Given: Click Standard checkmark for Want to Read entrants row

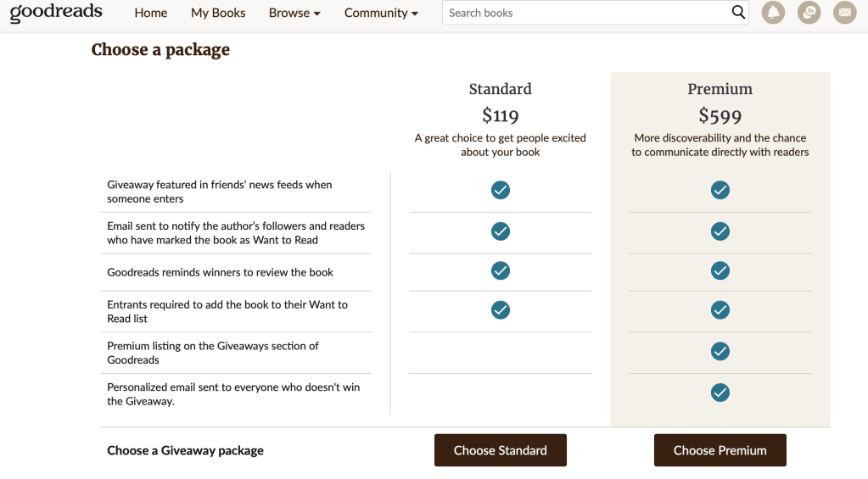Looking at the screenshot, I should (501, 310).
